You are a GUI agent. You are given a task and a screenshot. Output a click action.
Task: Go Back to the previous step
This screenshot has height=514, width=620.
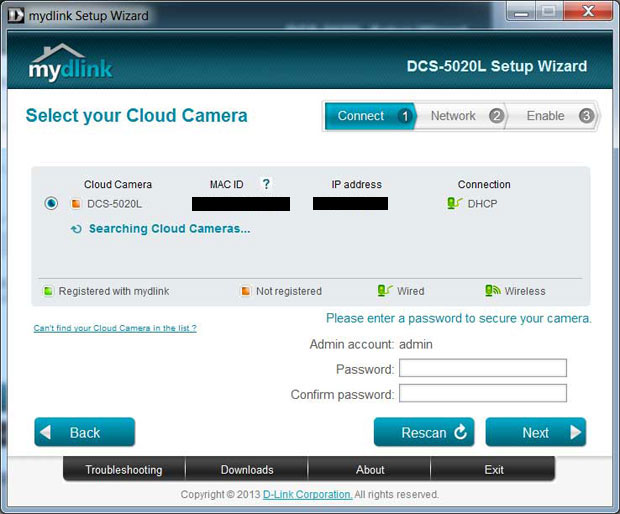point(85,432)
